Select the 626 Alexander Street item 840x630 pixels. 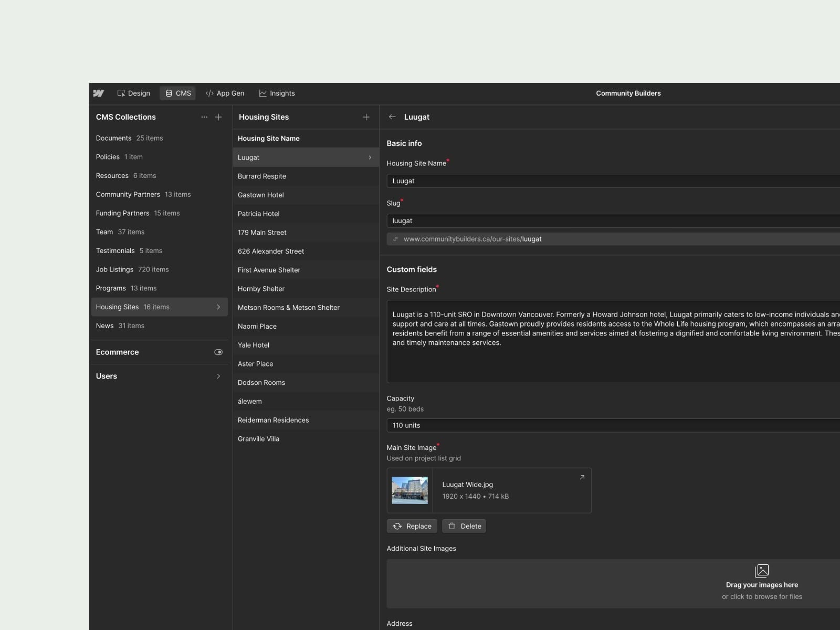[x=306, y=251]
